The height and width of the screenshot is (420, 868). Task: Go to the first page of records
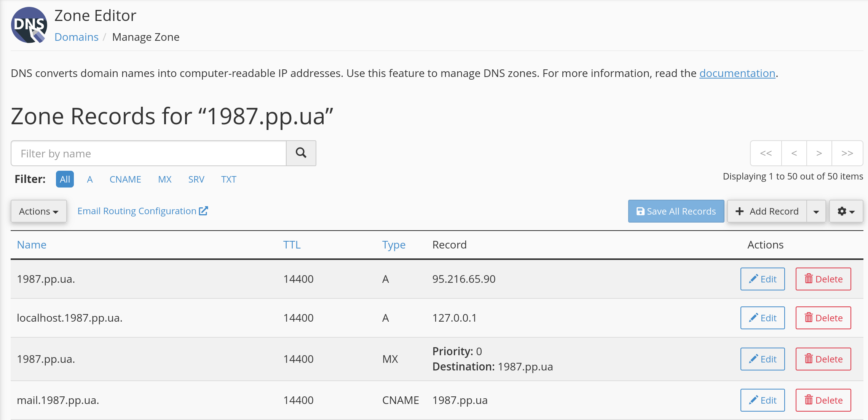tap(766, 153)
